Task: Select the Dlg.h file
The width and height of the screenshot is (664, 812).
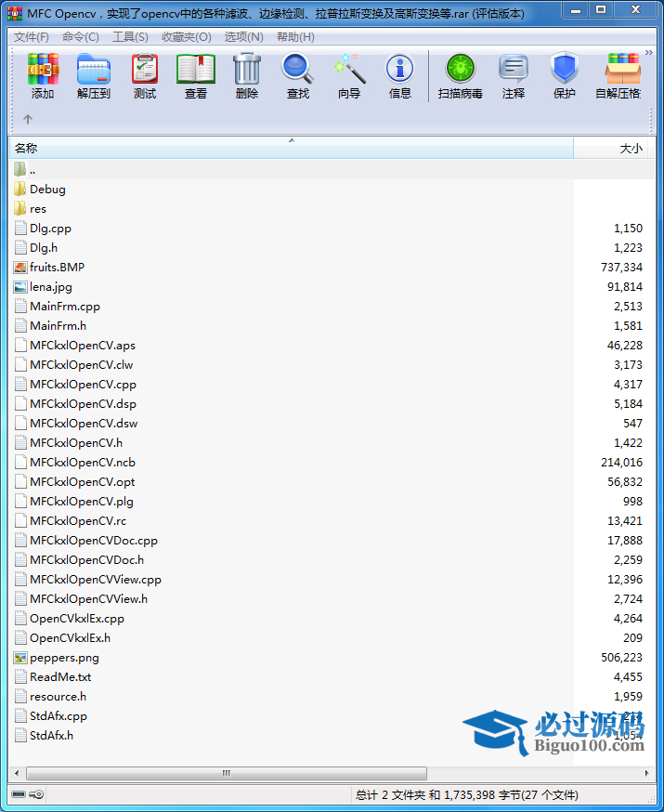Action: (44, 247)
